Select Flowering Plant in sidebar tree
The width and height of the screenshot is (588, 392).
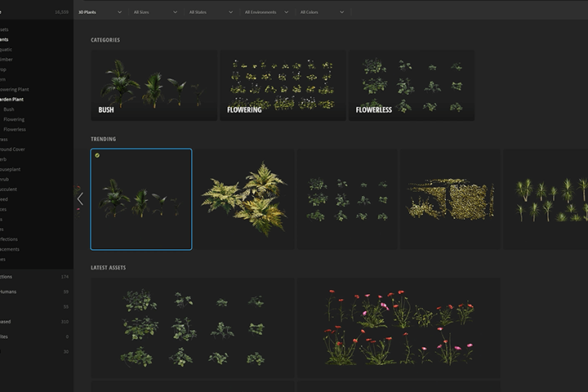14,89
